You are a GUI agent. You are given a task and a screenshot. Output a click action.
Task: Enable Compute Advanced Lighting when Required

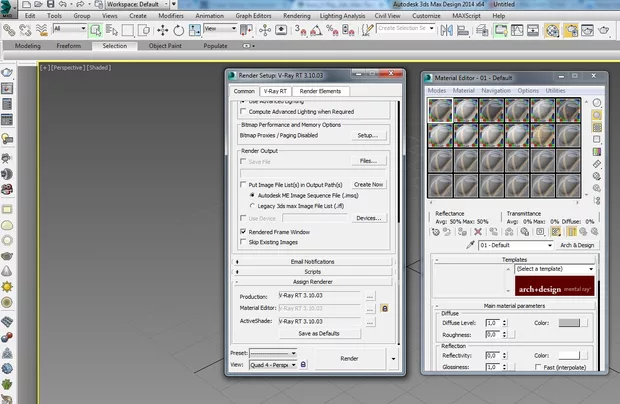[243, 112]
